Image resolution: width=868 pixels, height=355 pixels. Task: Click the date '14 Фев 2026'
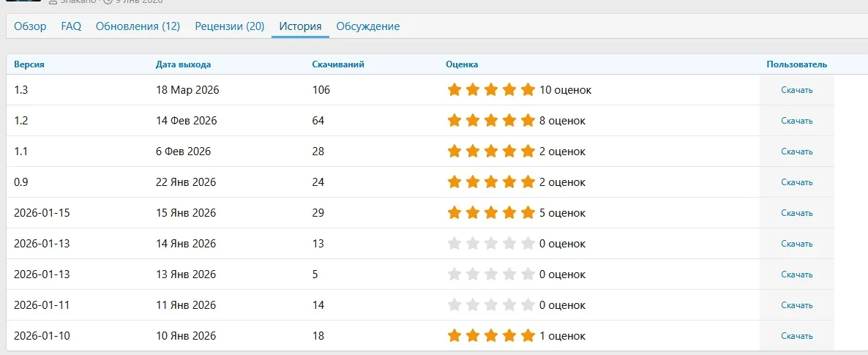[187, 121]
